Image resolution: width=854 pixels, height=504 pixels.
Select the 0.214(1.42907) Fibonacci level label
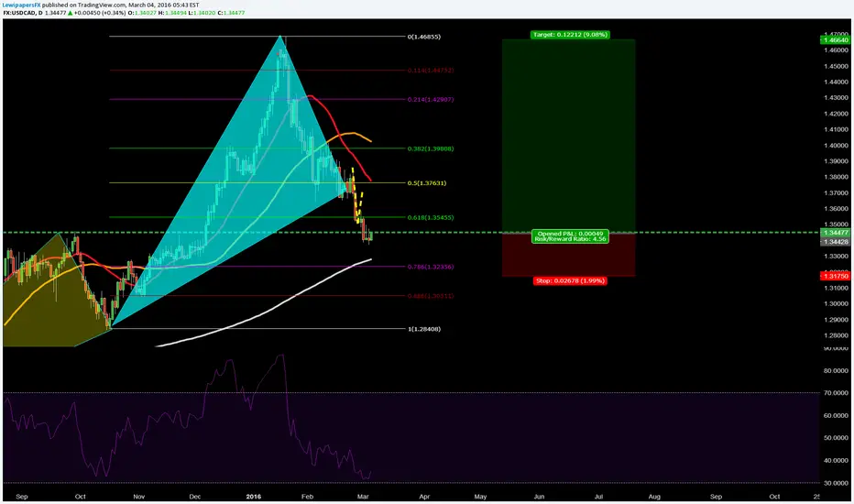click(431, 100)
